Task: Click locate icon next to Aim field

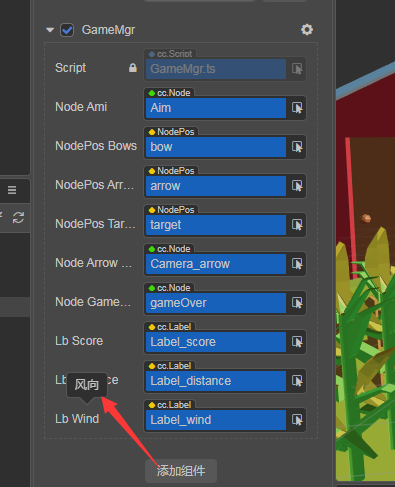Action: [x=297, y=108]
